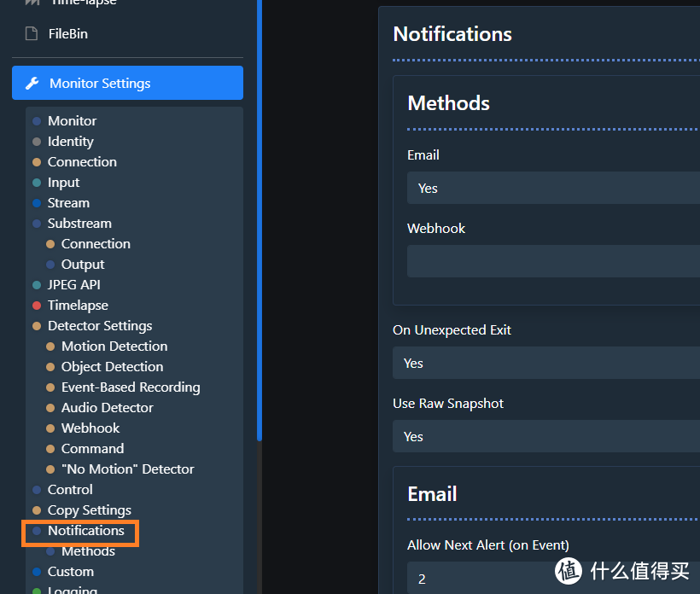Select Notifications in the settings list
This screenshot has width=700, height=594.
click(85, 531)
